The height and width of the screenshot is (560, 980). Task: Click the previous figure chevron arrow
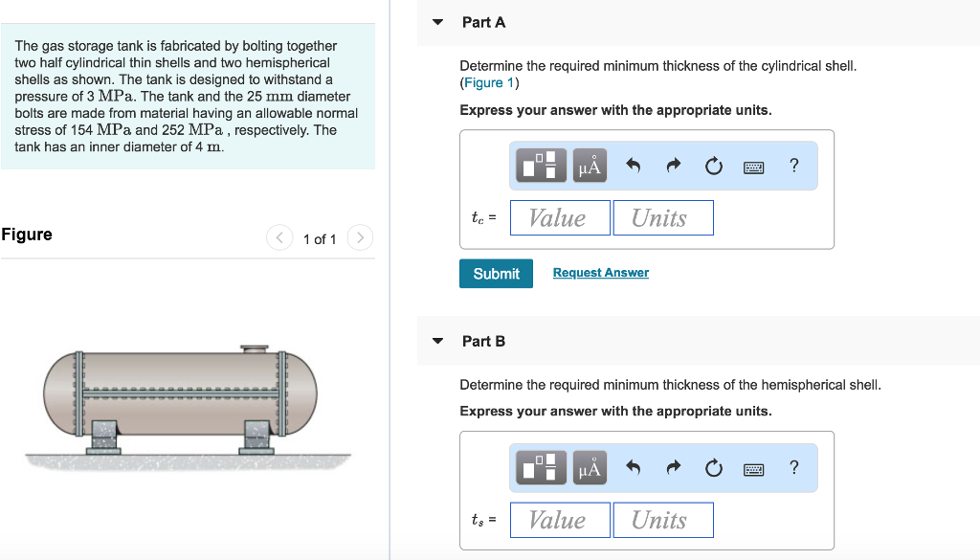(278, 237)
